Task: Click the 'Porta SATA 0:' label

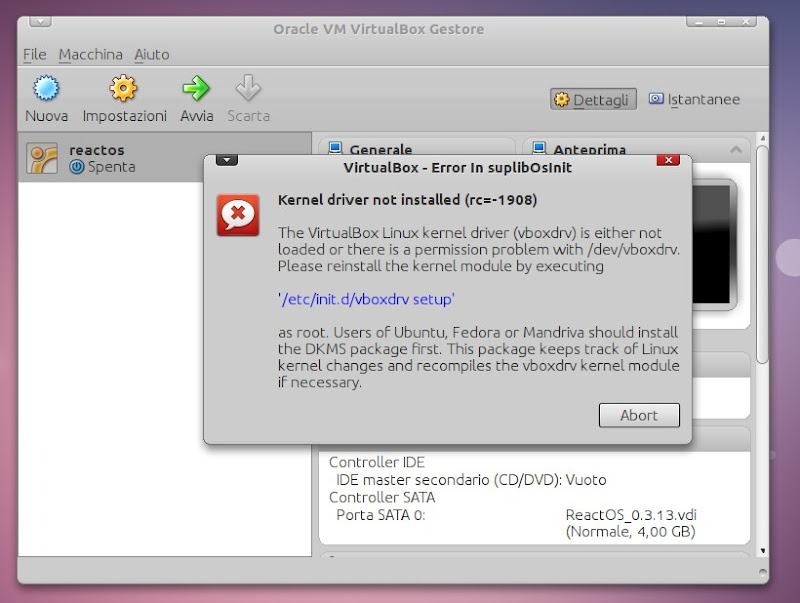Action: 381,515
